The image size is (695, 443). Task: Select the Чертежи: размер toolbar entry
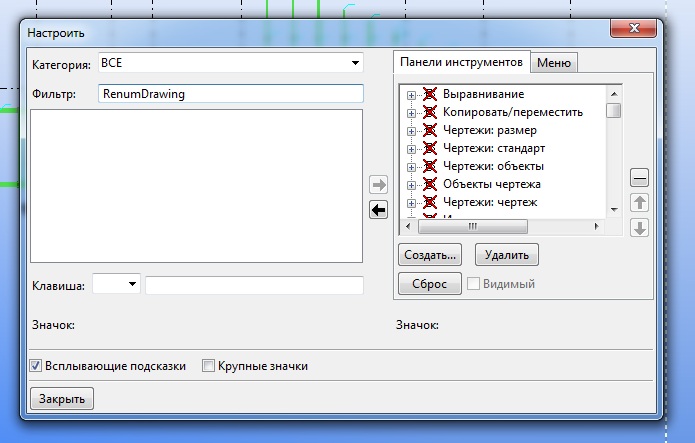pos(490,130)
